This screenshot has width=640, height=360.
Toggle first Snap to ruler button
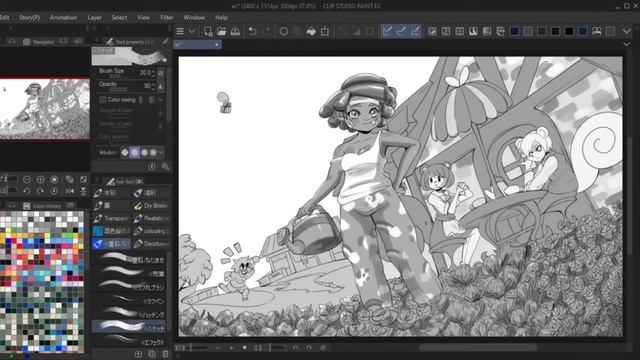(x=387, y=31)
